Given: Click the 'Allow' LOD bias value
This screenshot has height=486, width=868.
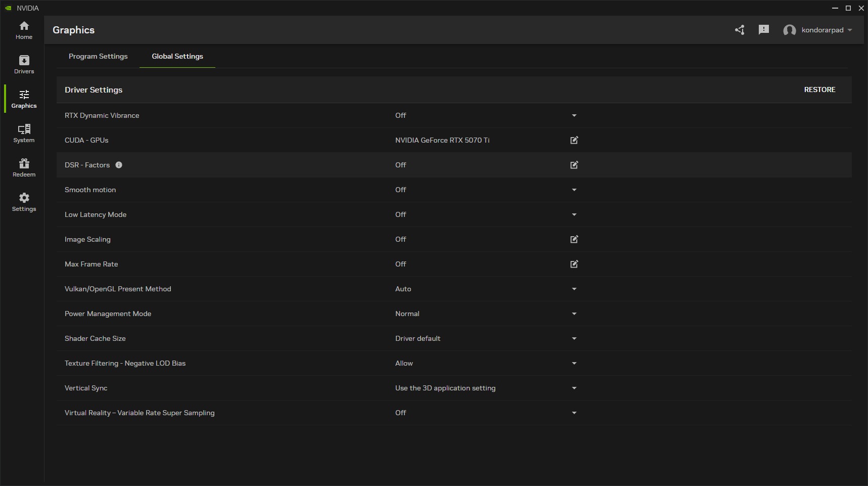Looking at the screenshot, I should (x=404, y=363).
